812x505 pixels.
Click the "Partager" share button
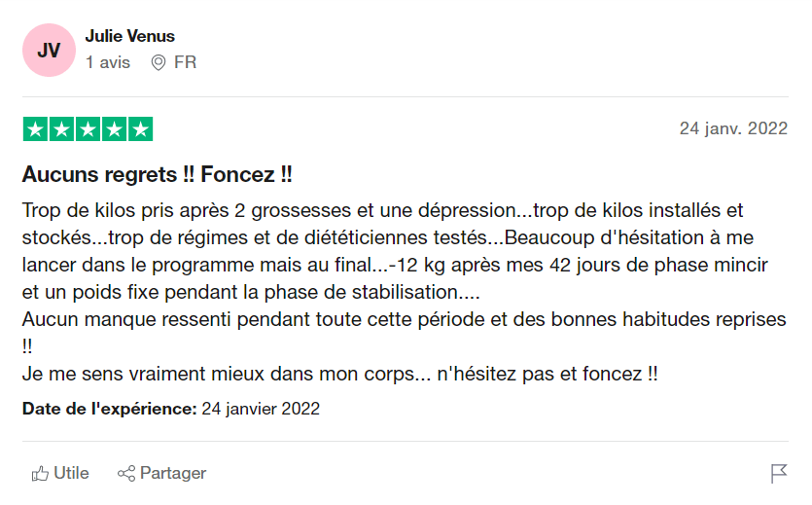tap(161, 474)
